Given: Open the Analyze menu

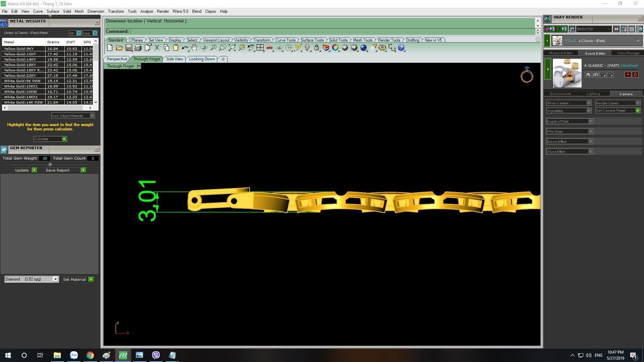Looking at the screenshot, I should 147,11.
